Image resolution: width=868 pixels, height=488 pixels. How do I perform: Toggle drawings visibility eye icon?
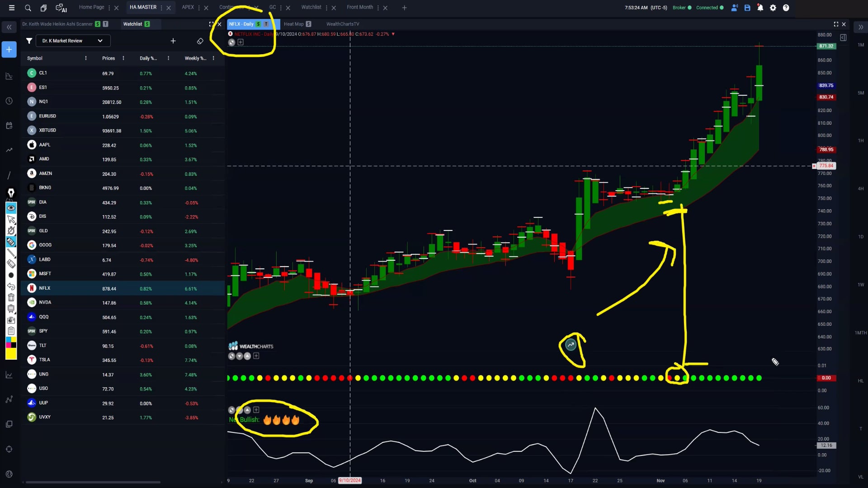pos(11,208)
